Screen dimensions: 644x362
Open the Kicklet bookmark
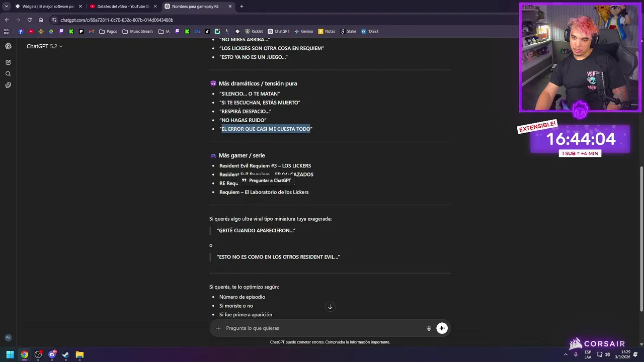click(254, 31)
